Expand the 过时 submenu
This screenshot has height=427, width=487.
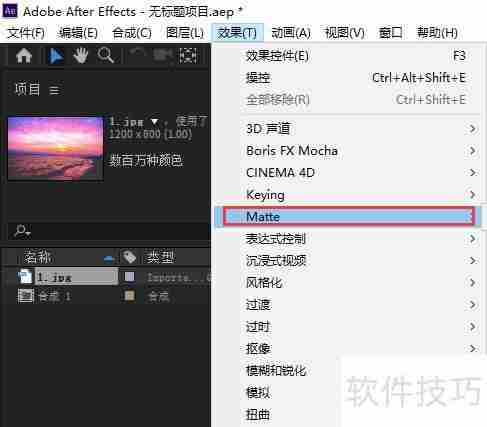pos(347,327)
